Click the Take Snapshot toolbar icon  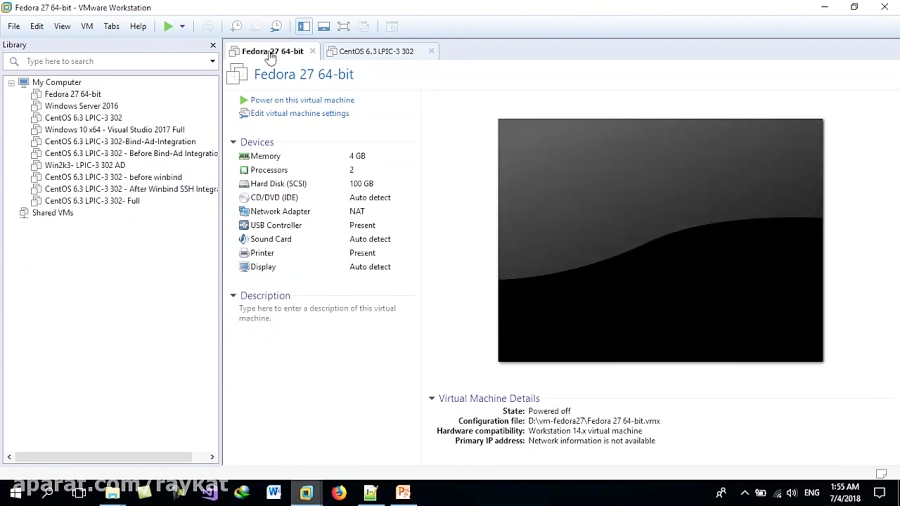pos(236,26)
